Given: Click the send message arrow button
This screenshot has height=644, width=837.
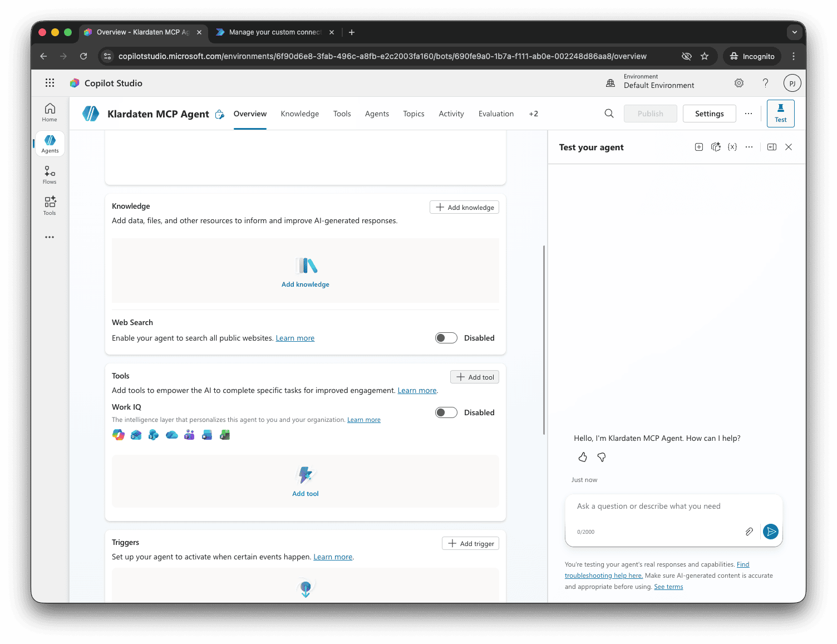Looking at the screenshot, I should [x=771, y=532].
